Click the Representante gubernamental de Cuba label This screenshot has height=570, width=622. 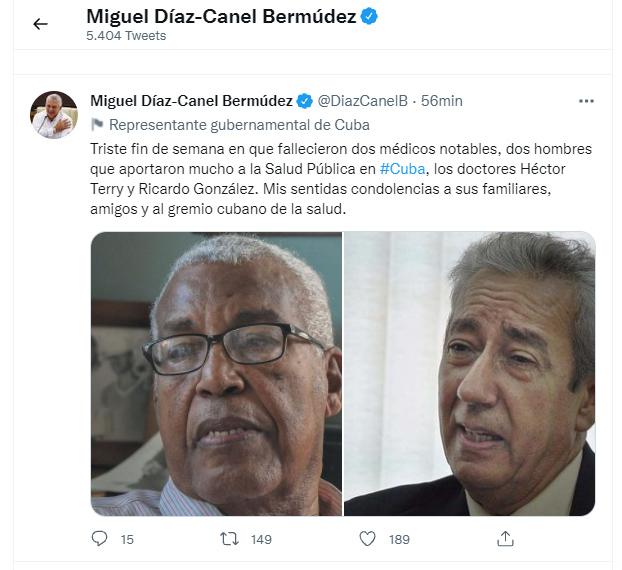[239, 125]
